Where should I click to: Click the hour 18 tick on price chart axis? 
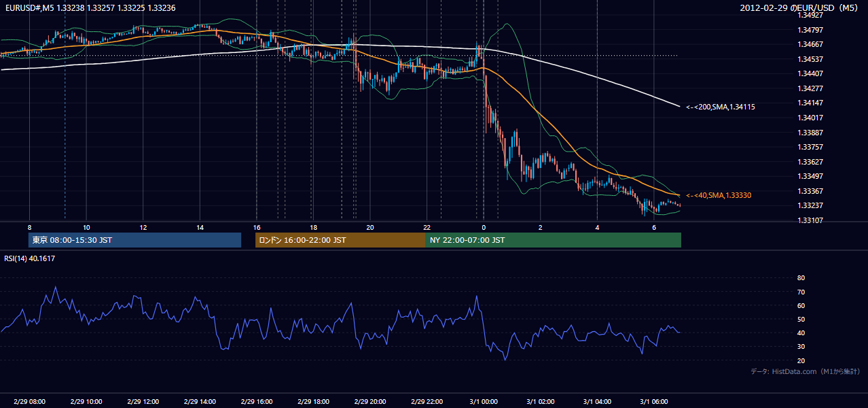pos(313,226)
